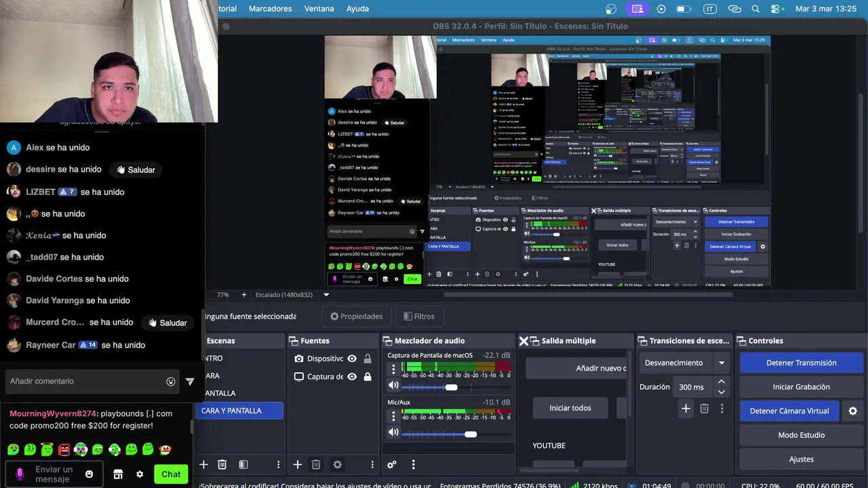Open chat settings gear icon
Screen dimensions: 868x488
140,474
